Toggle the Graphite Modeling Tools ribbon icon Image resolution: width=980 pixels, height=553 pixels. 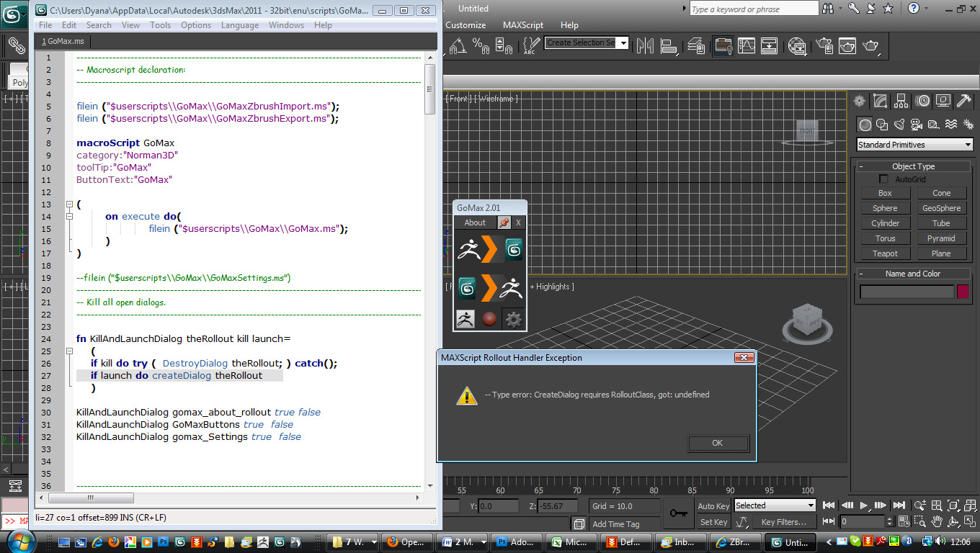pos(722,45)
